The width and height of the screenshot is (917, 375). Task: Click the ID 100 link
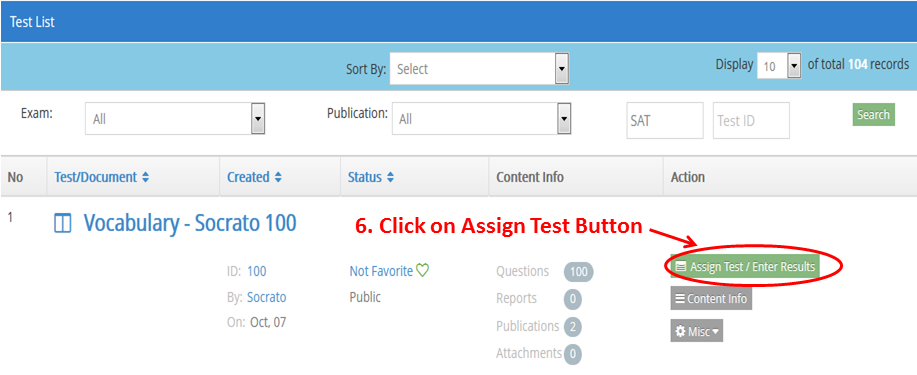pos(256,271)
